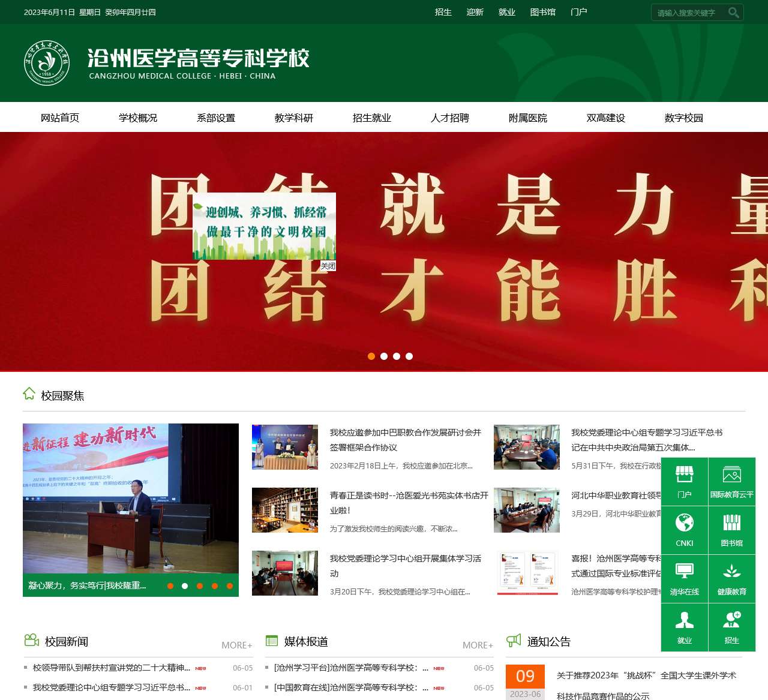Click slideshow caption 凝心聚力，务实笃行
Viewport: 768px width, 700px height.
point(87,585)
